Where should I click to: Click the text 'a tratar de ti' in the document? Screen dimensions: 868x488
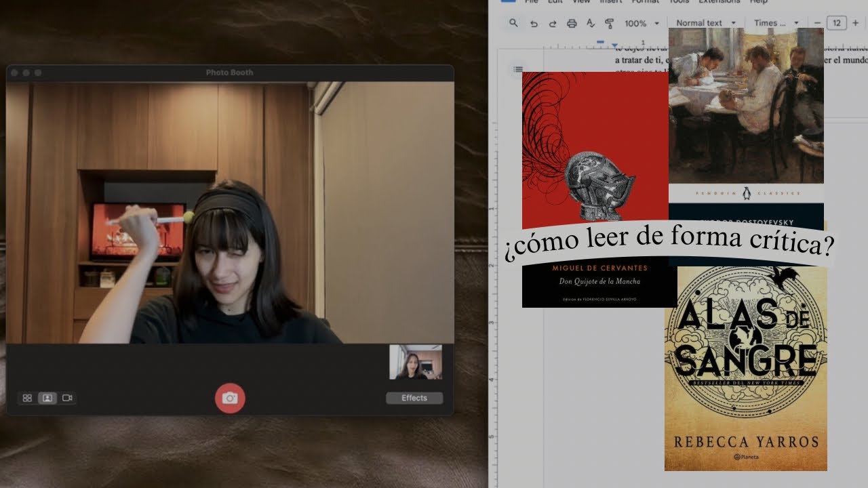[x=637, y=60]
